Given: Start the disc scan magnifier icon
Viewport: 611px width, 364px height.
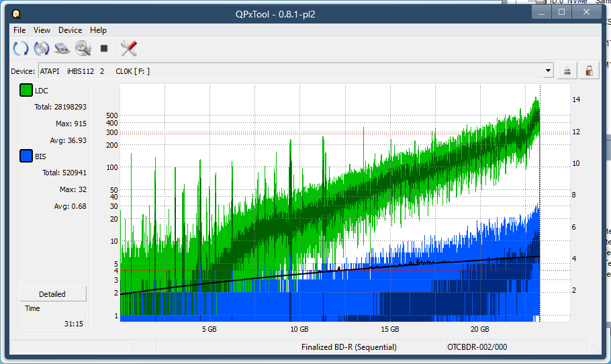Looking at the screenshot, I should (83, 48).
